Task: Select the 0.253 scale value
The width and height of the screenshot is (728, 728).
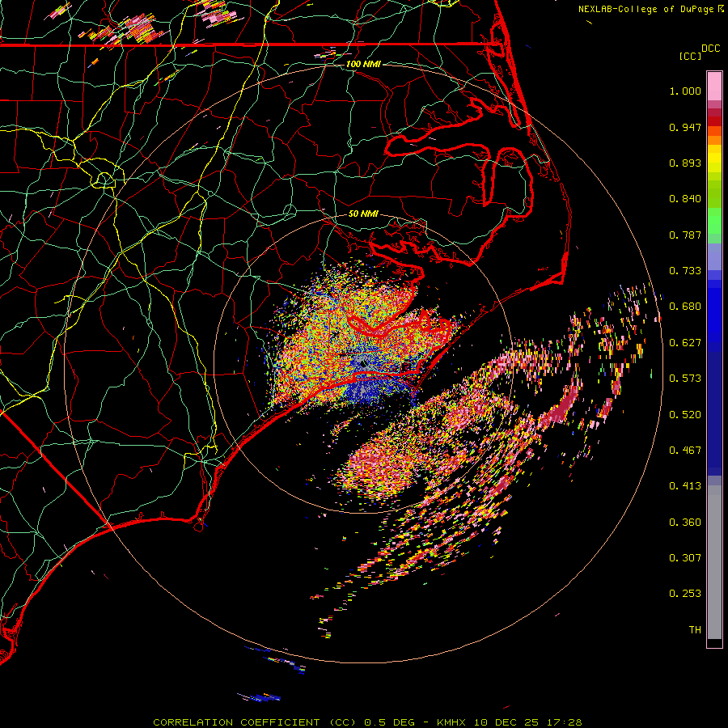Action: click(x=685, y=594)
